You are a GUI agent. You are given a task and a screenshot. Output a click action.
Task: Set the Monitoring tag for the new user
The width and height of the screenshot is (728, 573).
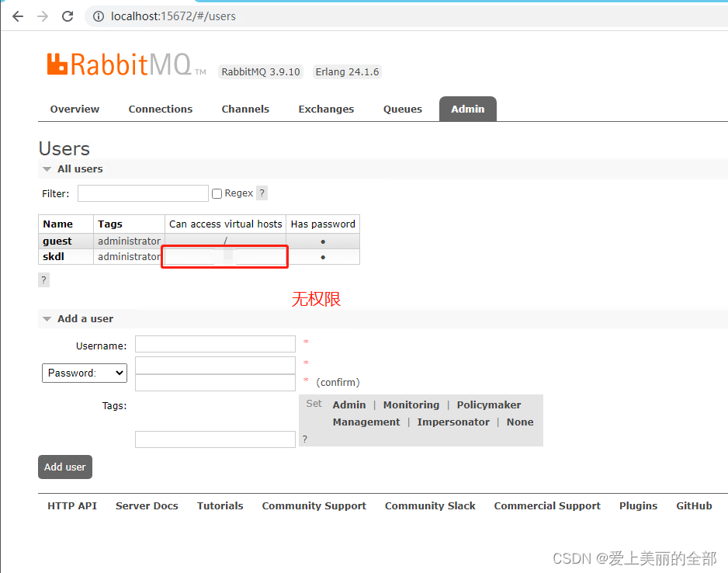(411, 405)
